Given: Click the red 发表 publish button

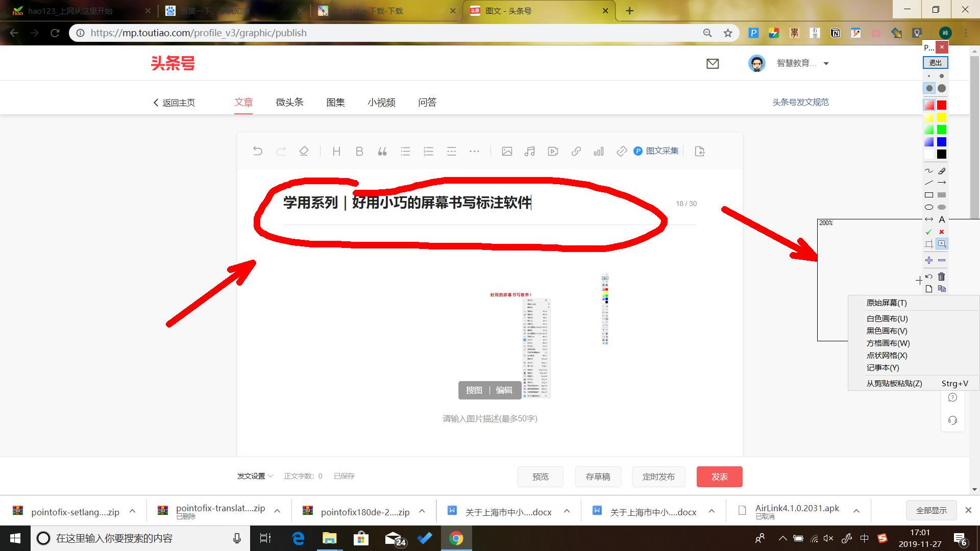Looking at the screenshot, I should (x=719, y=477).
